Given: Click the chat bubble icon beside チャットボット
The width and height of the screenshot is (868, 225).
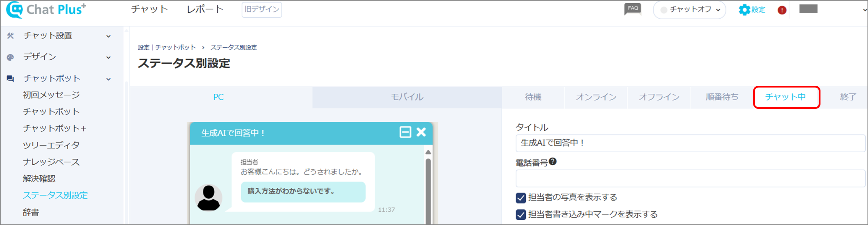Looking at the screenshot, I should pyautogui.click(x=10, y=79).
